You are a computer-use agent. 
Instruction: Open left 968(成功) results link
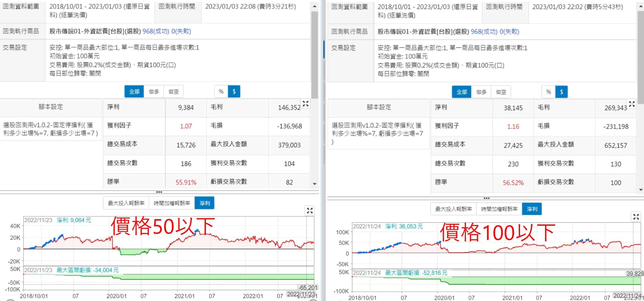[156, 31]
